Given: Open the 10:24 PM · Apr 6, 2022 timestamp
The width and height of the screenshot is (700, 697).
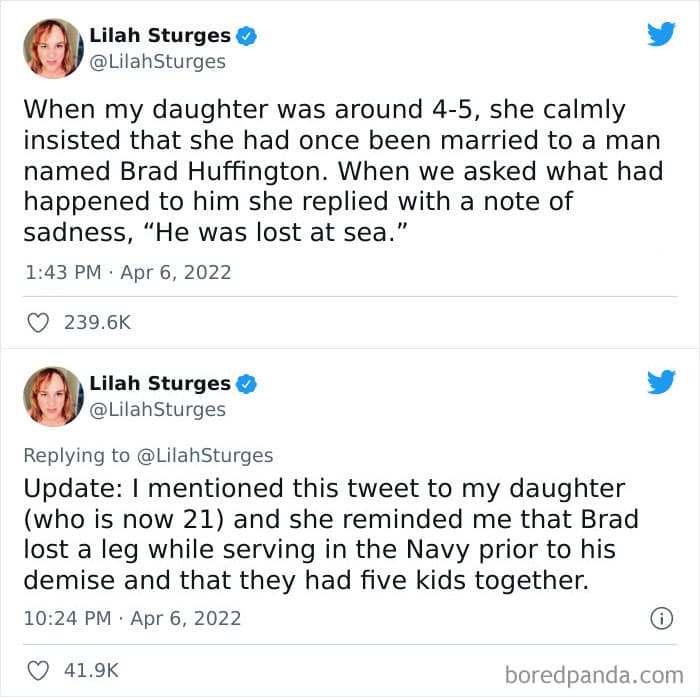Looking at the screenshot, I should [133, 618].
